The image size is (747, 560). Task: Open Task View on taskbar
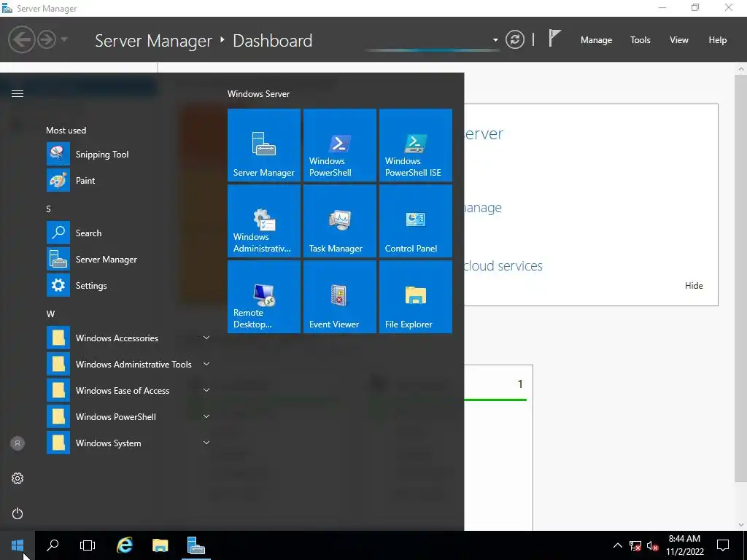88,545
